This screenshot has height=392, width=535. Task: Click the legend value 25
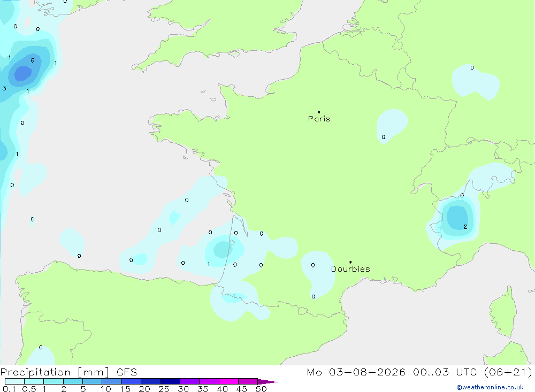(164, 389)
